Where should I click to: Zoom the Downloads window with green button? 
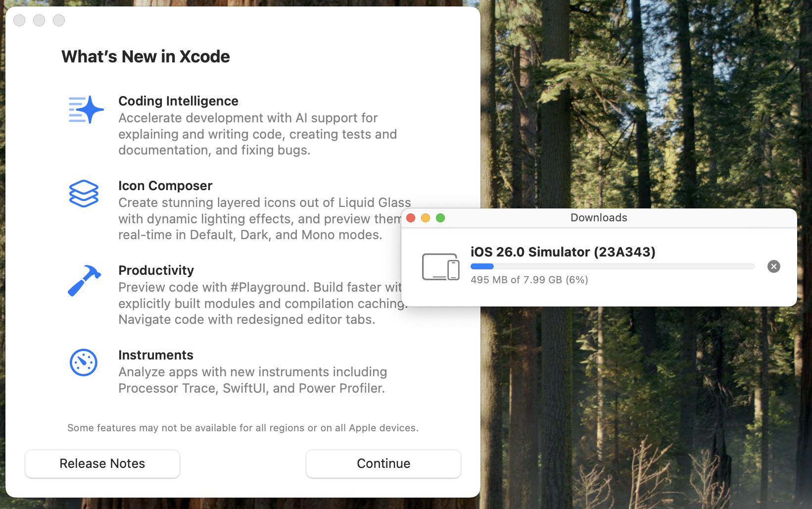point(440,218)
